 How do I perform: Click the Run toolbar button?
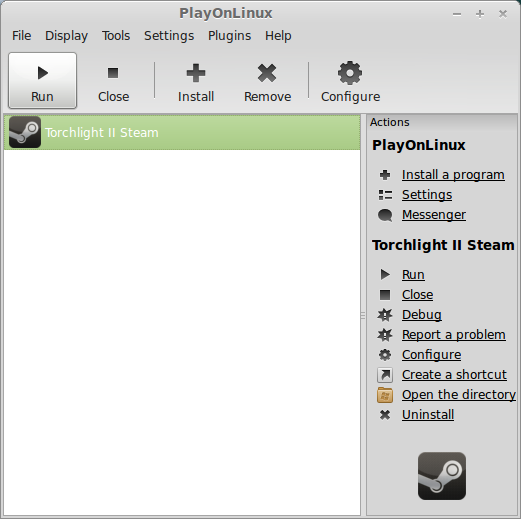[42, 80]
